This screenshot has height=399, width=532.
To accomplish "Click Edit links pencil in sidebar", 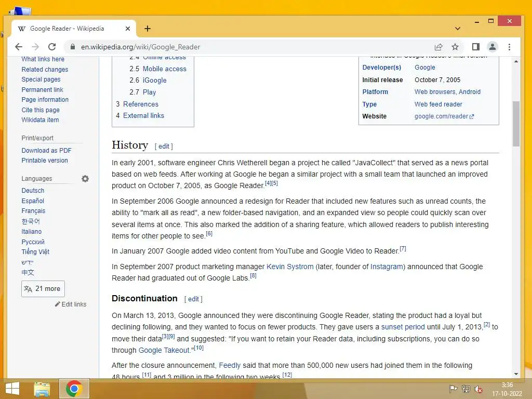I will (71, 304).
